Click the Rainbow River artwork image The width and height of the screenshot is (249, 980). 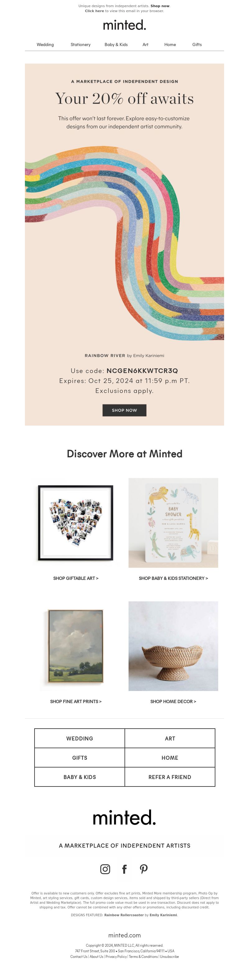[x=125, y=244]
